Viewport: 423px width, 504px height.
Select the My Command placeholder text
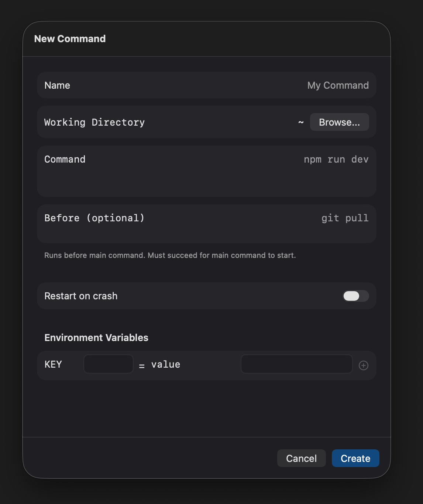338,85
